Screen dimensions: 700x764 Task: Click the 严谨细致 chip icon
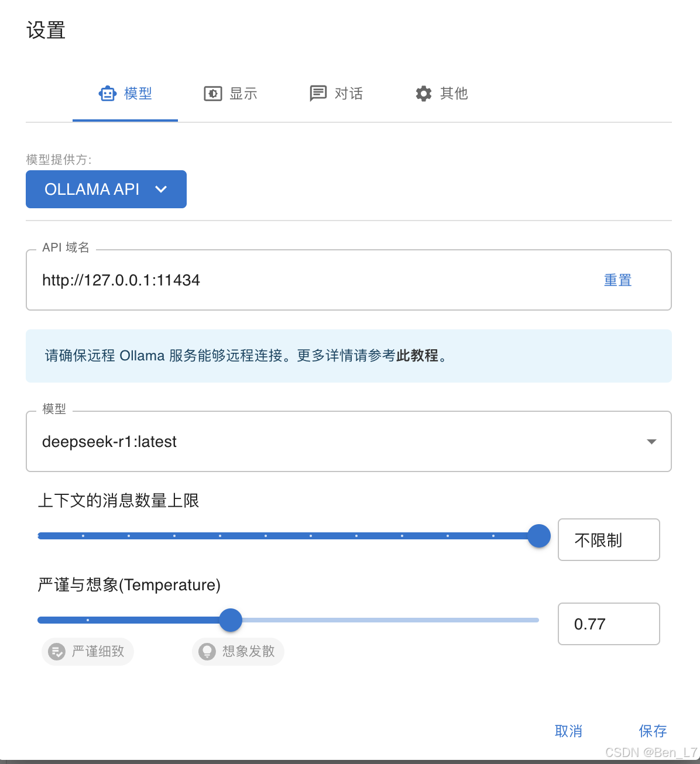pyautogui.click(x=57, y=651)
